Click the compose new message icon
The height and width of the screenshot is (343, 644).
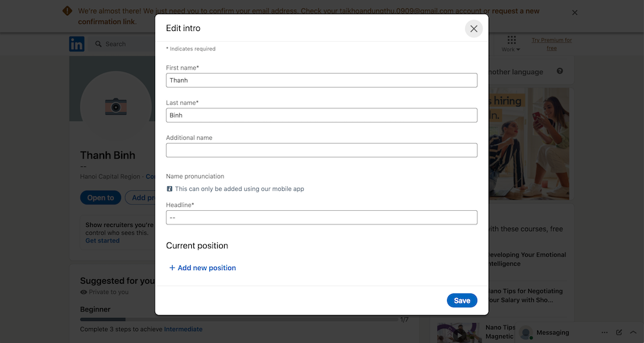619,332
